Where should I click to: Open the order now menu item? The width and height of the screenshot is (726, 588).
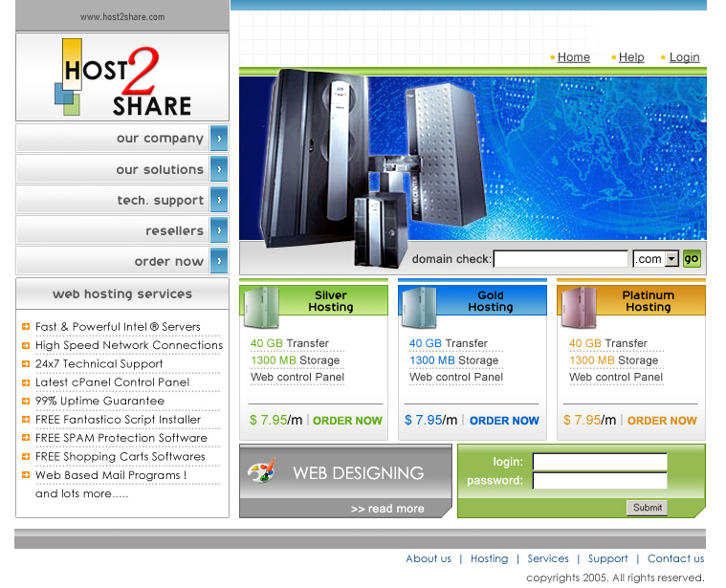point(168,261)
